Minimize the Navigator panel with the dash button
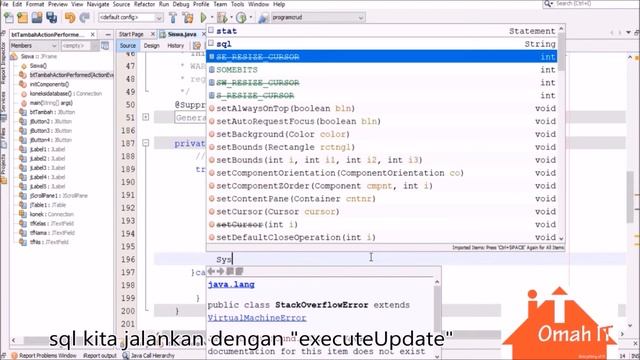The height and width of the screenshot is (360, 640). [x=108, y=35]
